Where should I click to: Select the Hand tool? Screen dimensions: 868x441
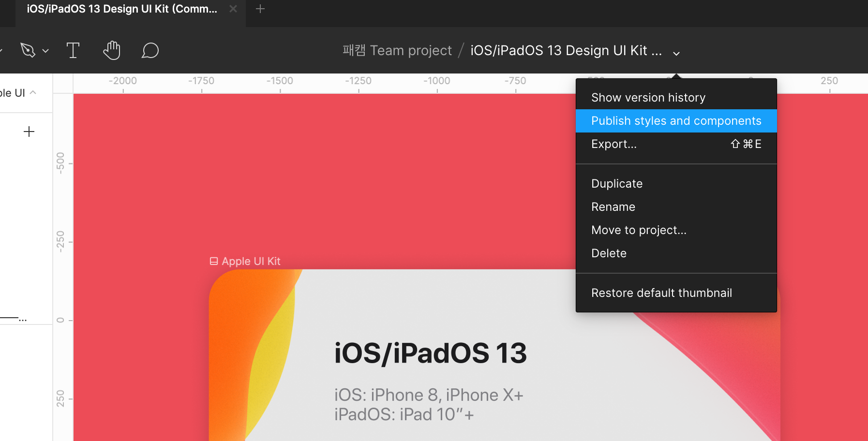click(112, 50)
